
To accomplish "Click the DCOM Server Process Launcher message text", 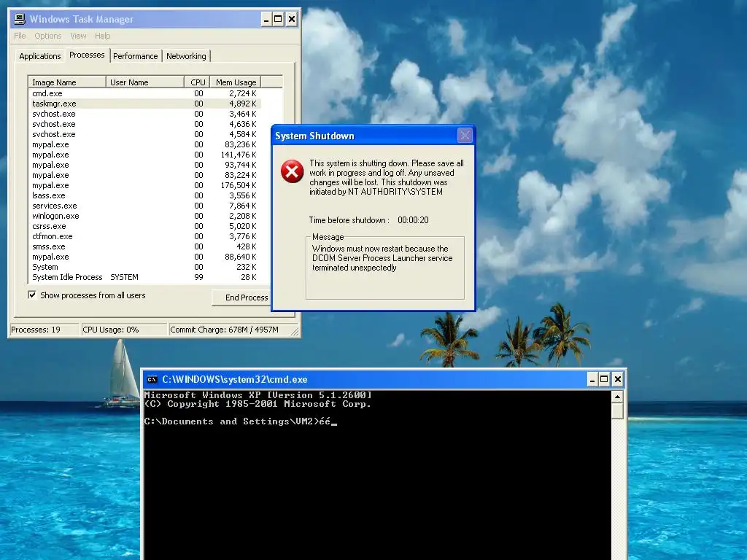I will point(382,258).
